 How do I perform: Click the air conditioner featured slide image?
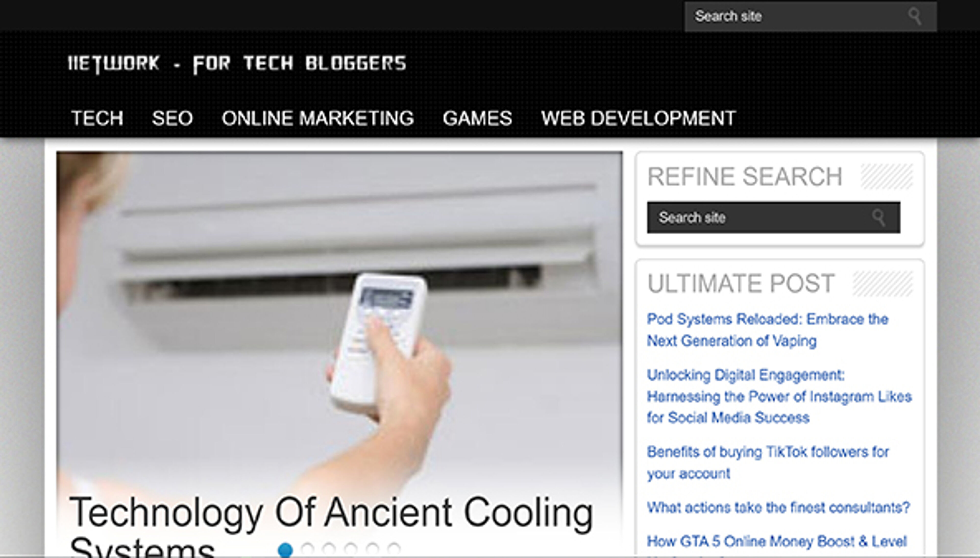click(x=339, y=318)
